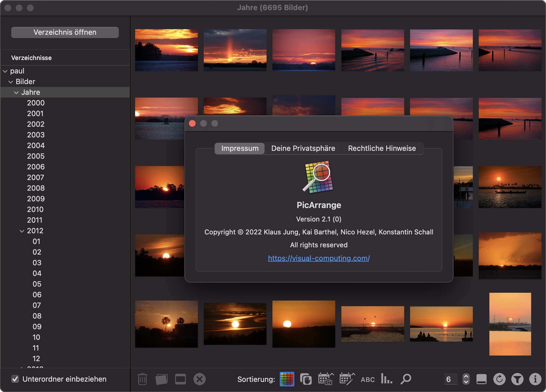Click the column count field showing 6
This screenshot has width=546, height=392.
coord(451,379)
